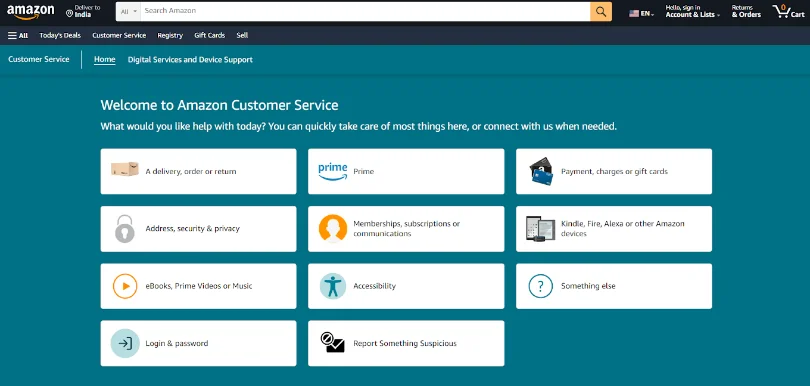Image resolution: width=810 pixels, height=386 pixels.
Task: Click the padlock security icon
Action: (x=124, y=229)
